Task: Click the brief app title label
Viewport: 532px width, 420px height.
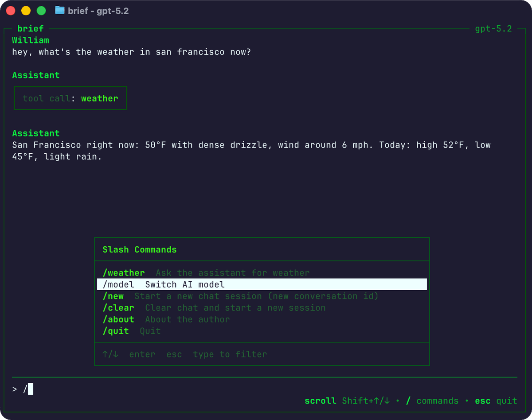Action: (x=30, y=28)
